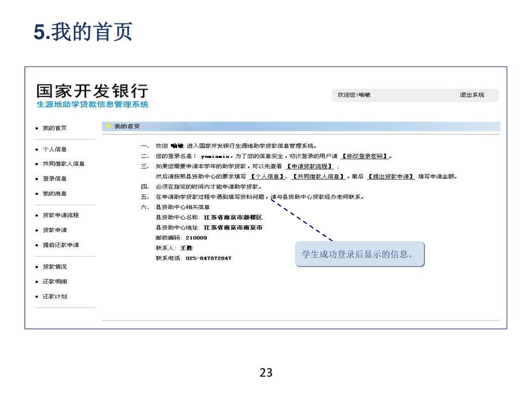Viewport: 532px width, 399px height.
Task: Click contact name 王胜
Action: (x=187, y=248)
